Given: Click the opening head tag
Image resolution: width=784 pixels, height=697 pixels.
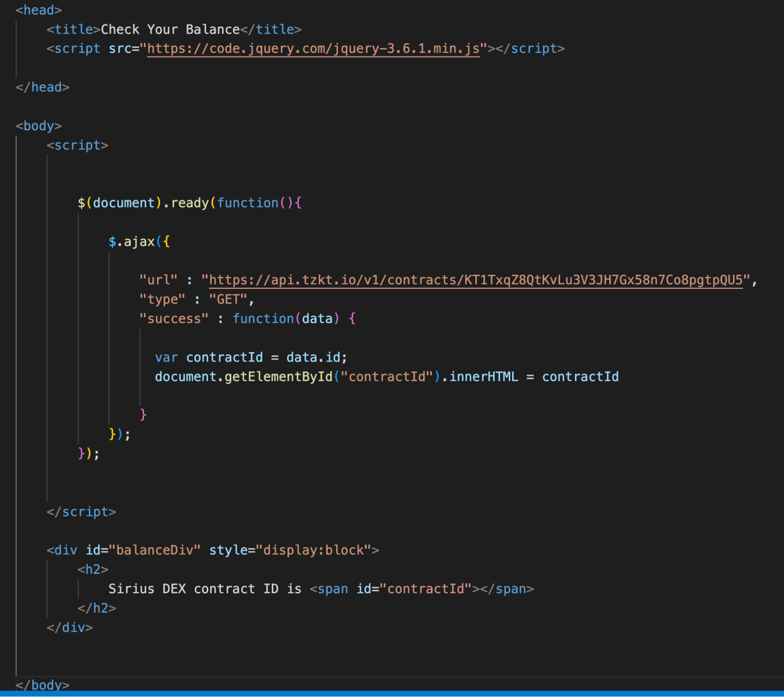Looking at the screenshot, I should 38,10.
